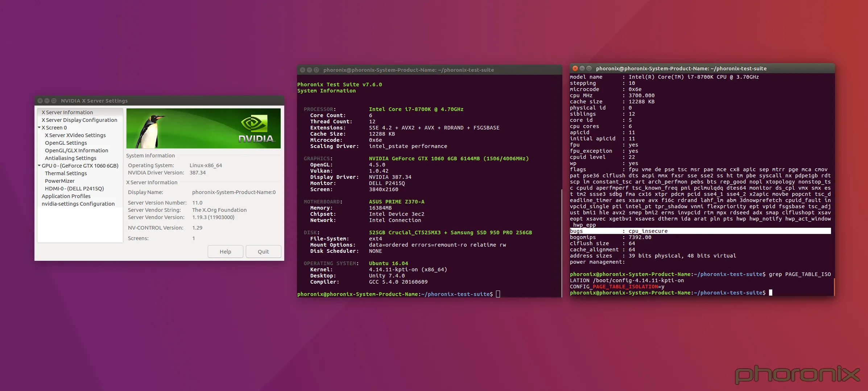Select X Server Information in NVIDIA sidebar

click(80, 112)
